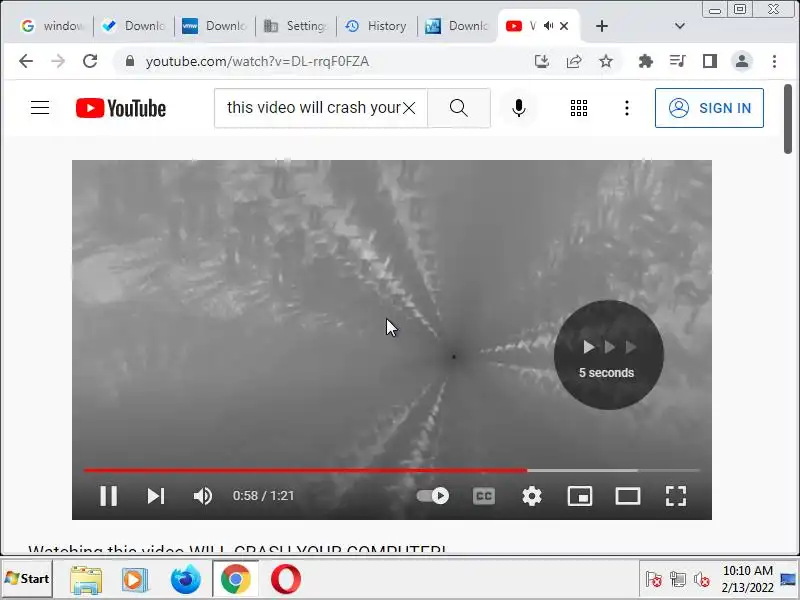Open the YouTube hamburger guide menu
This screenshot has height=600, width=800.
click(x=40, y=108)
